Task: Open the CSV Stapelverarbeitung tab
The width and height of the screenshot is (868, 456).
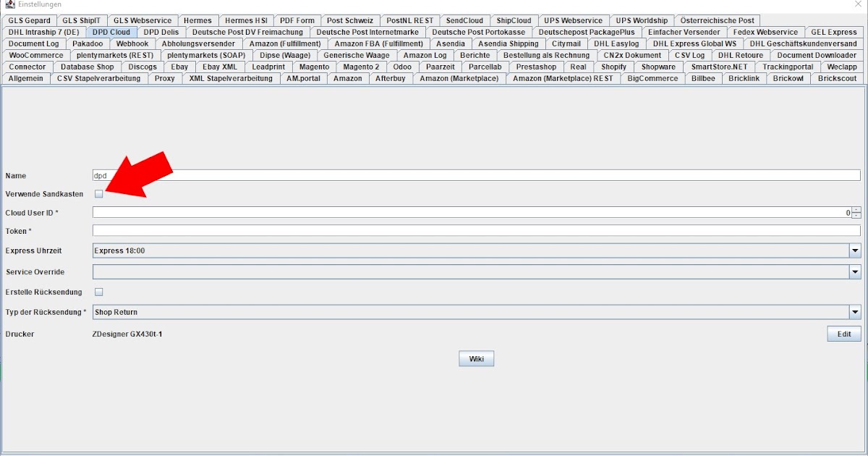Action: (x=99, y=78)
